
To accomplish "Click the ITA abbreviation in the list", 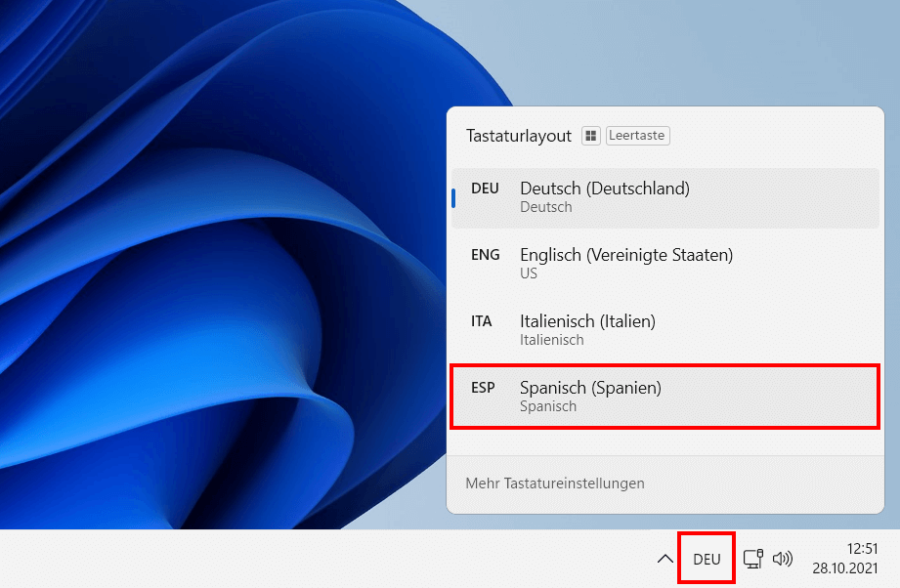I will click(x=482, y=321).
